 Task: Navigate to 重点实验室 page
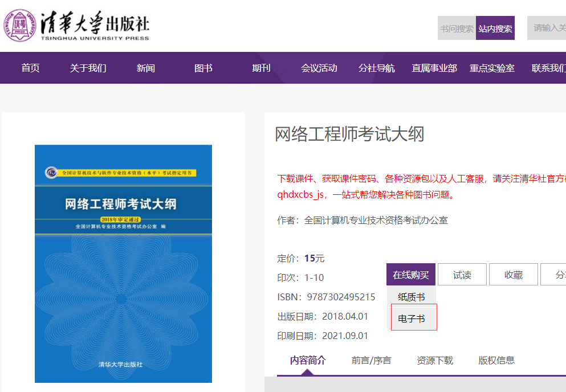(x=492, y=68)
